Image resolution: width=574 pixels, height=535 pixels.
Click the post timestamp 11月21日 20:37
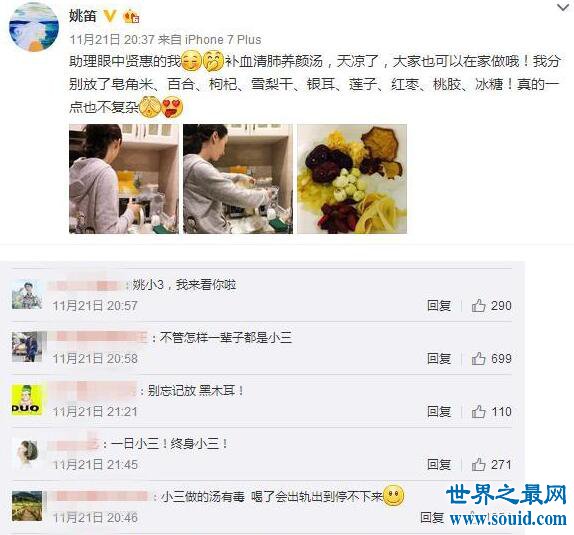tap(112, 40)
